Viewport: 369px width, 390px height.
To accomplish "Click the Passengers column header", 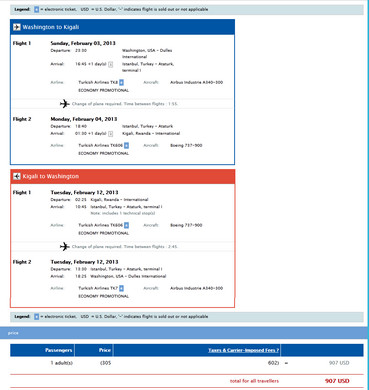I will tap(59, 350).
